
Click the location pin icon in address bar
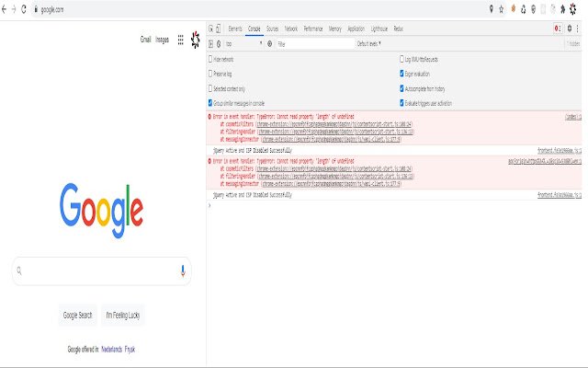(x=492, y=9)
